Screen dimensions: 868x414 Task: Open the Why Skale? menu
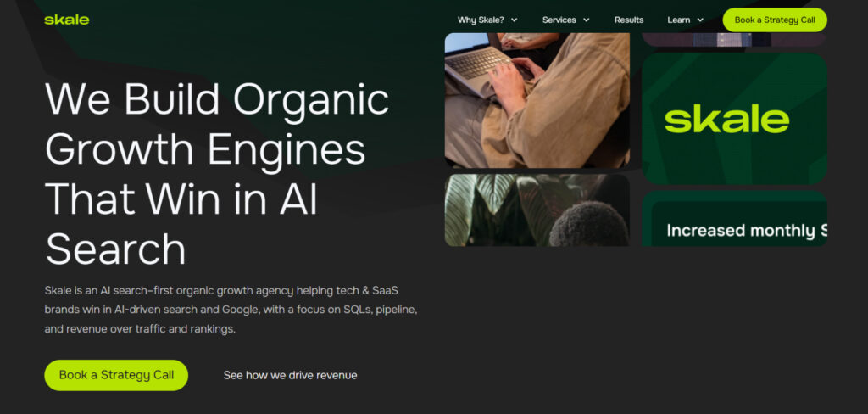[481, 20]
